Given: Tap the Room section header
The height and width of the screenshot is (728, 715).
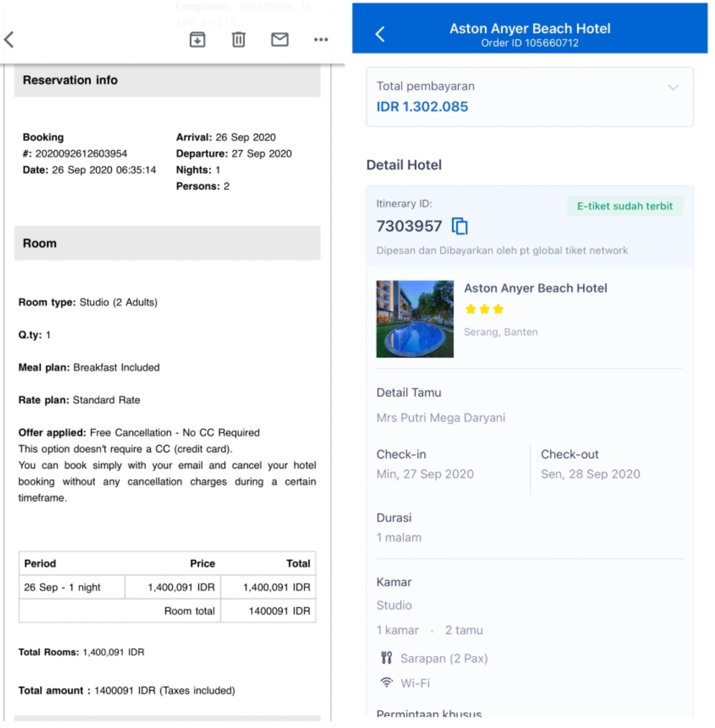Looking at the screenshot, I should tap(167, 243).
